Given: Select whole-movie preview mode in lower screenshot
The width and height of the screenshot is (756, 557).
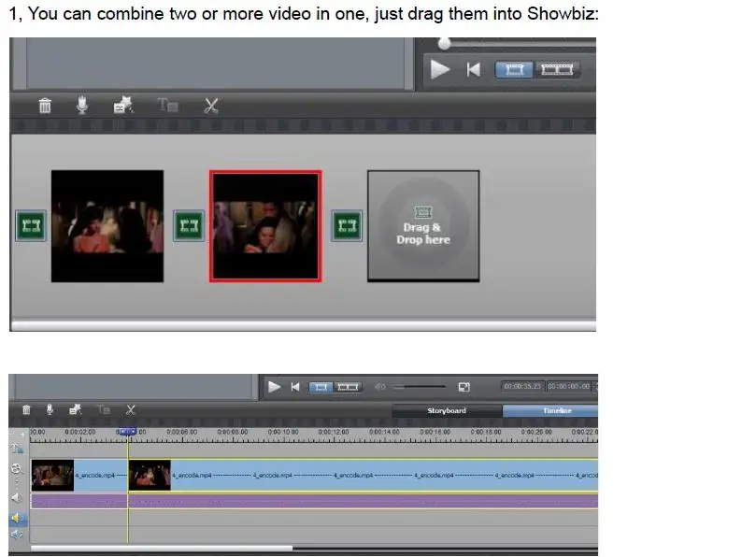Looking at the screenshot, I should click(348, 387).
